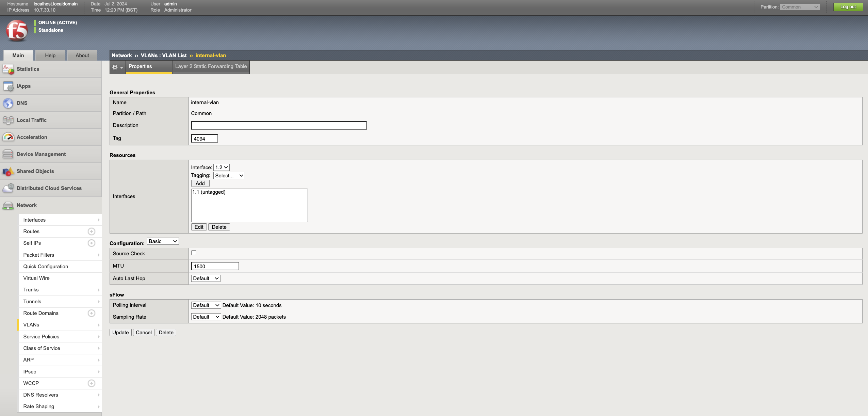Click the Tag field showing 4094
868x416 pixels.
pyautogui.click(x=204, y=139)
